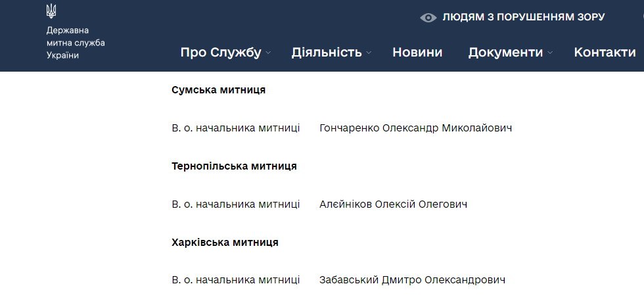Image resolution: width=644 pixels, height=307 pixels.
Task: Click the Ukrainian trident emblem logo
Action: [x=51, y=11]
